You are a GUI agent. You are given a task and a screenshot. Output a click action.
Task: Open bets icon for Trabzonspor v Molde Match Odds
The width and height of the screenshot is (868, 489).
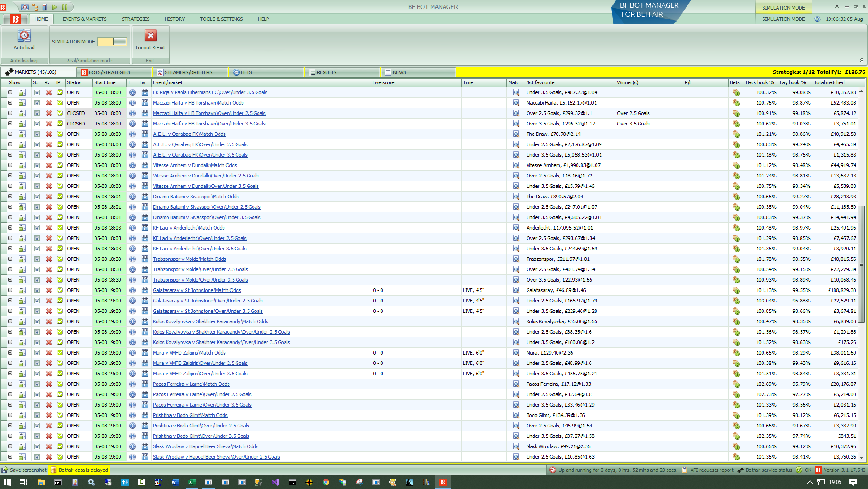tap(736, 259)
